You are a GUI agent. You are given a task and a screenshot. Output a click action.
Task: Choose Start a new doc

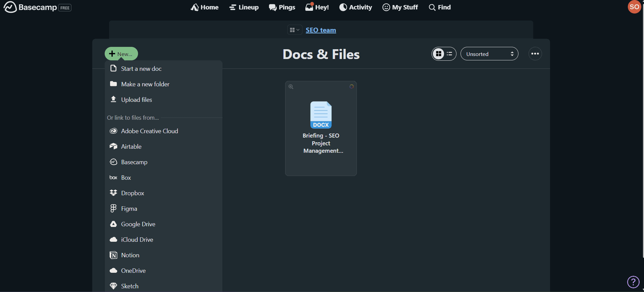[141, 69]
